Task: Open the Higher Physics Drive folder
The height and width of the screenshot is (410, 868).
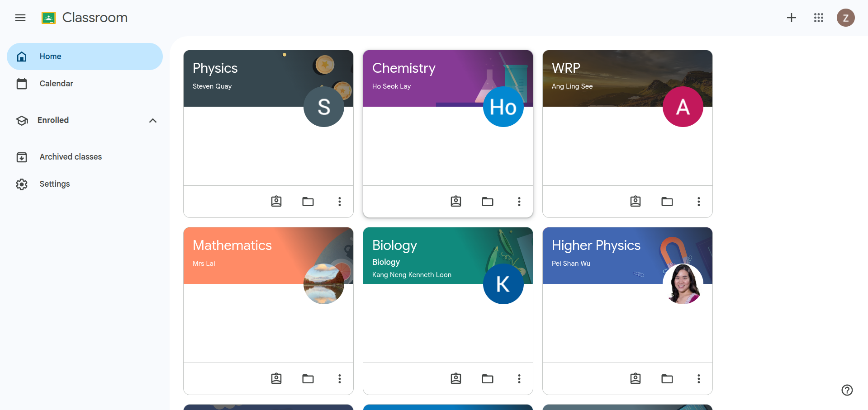Action: coord(667,379)
